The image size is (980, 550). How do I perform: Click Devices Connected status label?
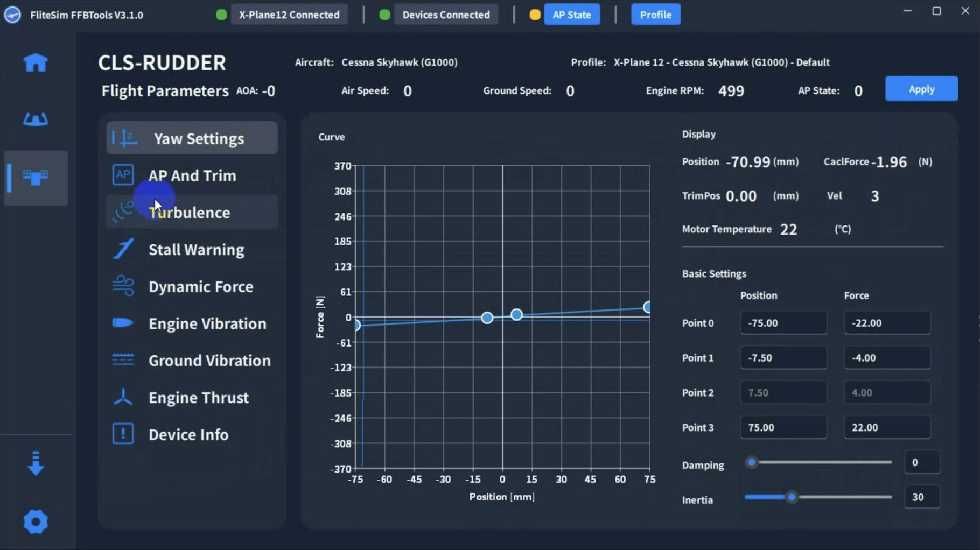(x=446, y=15)
